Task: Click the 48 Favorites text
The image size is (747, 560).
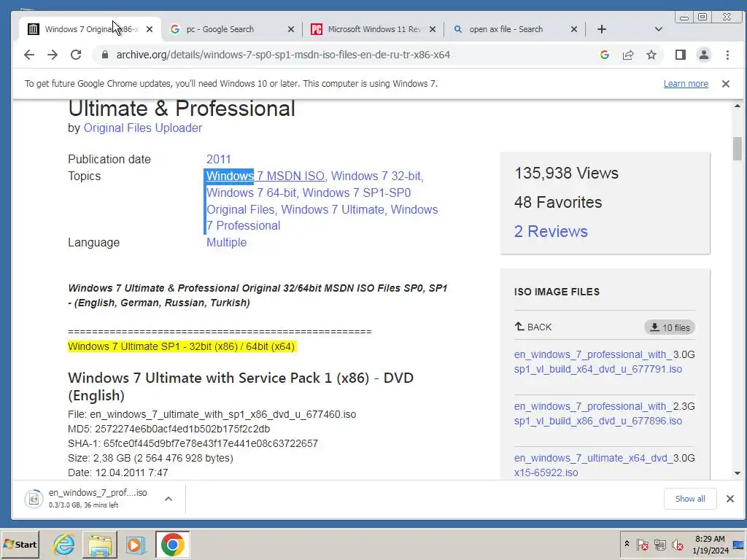Action: pyautogui.click(x=558, y=203)
